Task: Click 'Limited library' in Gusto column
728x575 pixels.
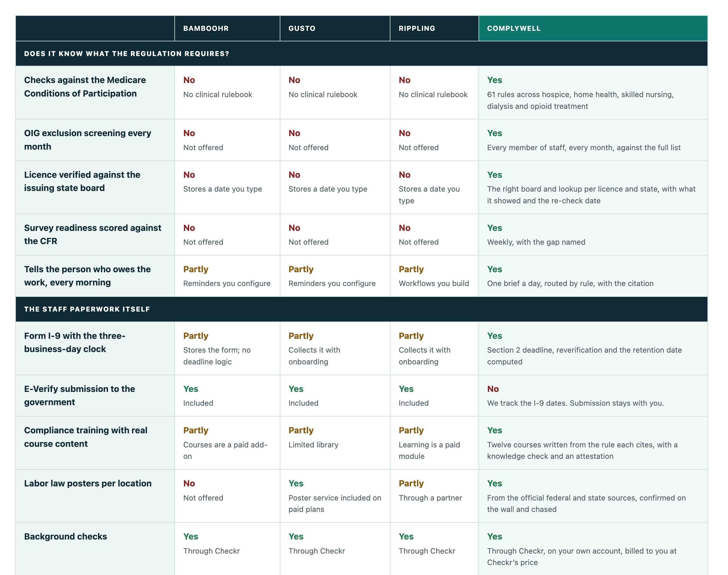Action: 313,445
